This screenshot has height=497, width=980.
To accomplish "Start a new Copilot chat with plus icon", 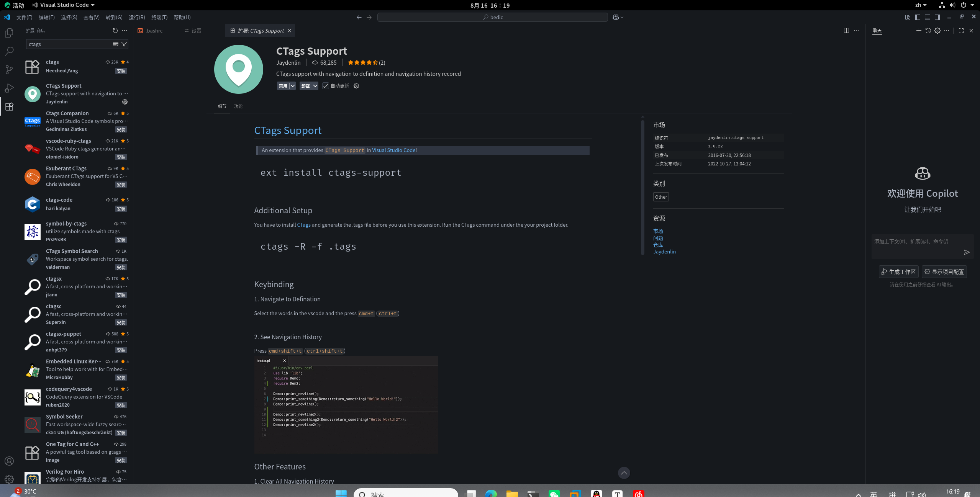I will tap(918, 31).
